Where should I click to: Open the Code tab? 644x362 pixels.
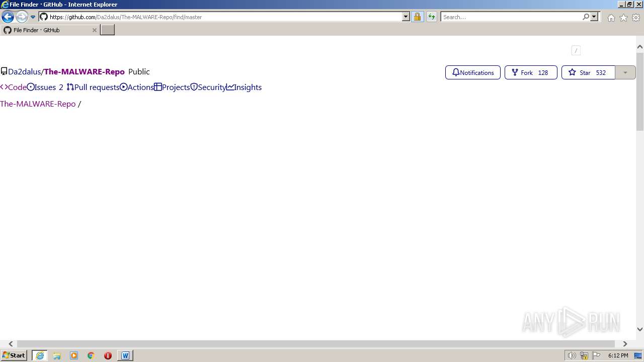[x=13, y=87]
